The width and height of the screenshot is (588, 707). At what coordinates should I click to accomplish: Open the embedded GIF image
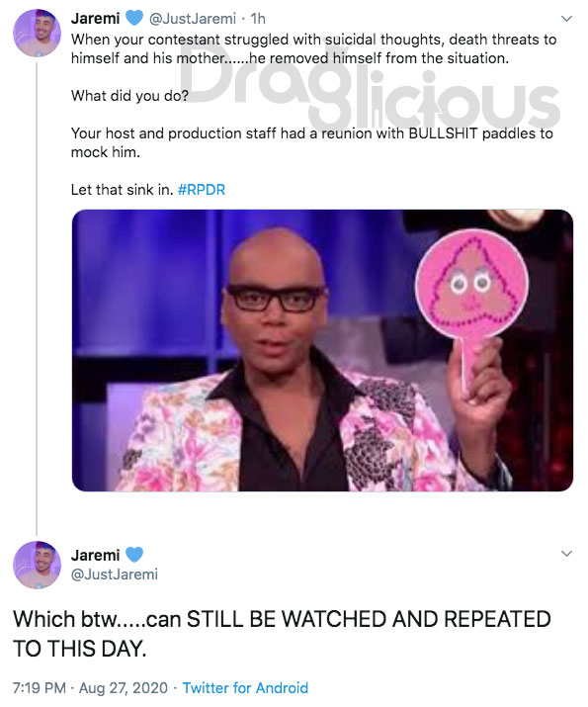[x=322, y=350]
